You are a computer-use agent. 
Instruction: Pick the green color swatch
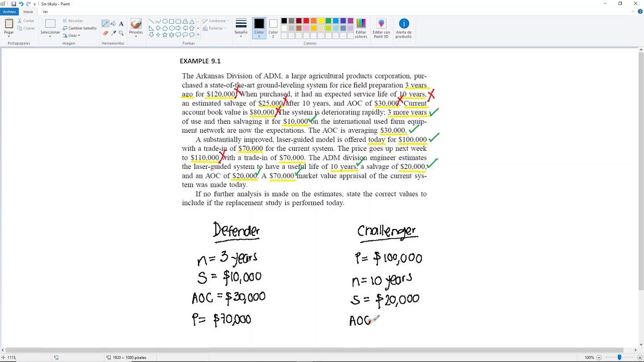328,21
